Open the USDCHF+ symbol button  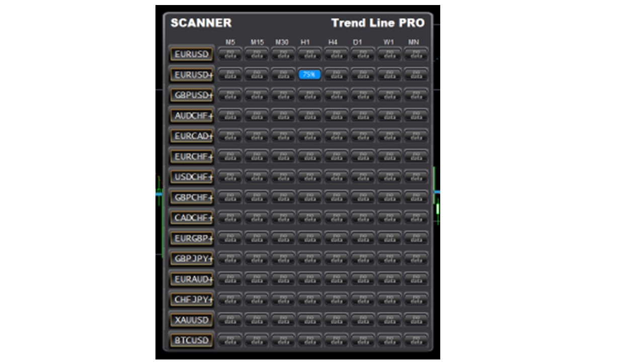191,177
